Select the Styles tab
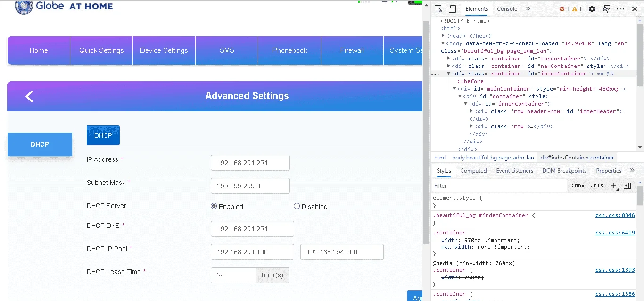 point(444,171)
